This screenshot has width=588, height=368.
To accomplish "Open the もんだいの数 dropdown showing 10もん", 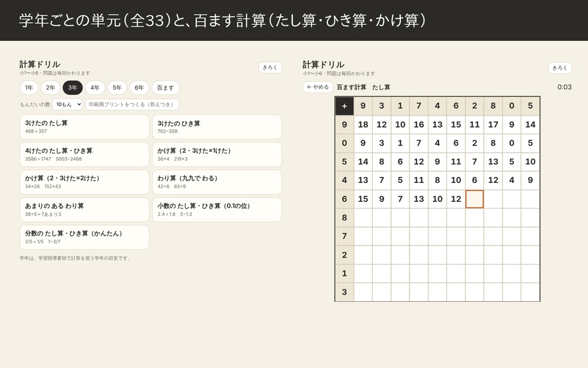I will (x=67, y=105).
